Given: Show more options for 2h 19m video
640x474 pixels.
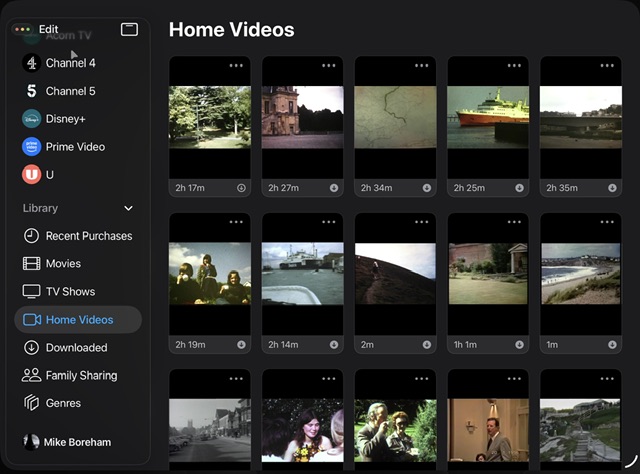Looking at the screenshot, I should pyautogui.click(x=236, y=222).
